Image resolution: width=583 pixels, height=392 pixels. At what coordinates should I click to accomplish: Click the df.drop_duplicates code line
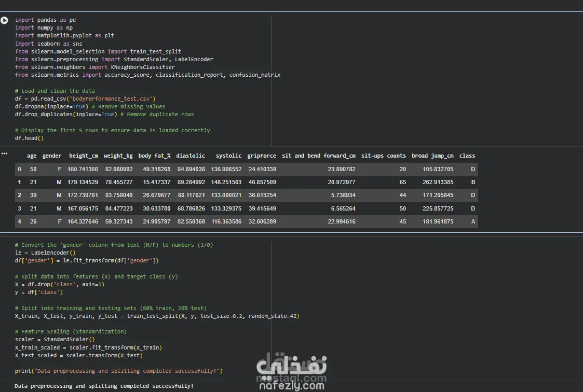click(x=104, y=114)
